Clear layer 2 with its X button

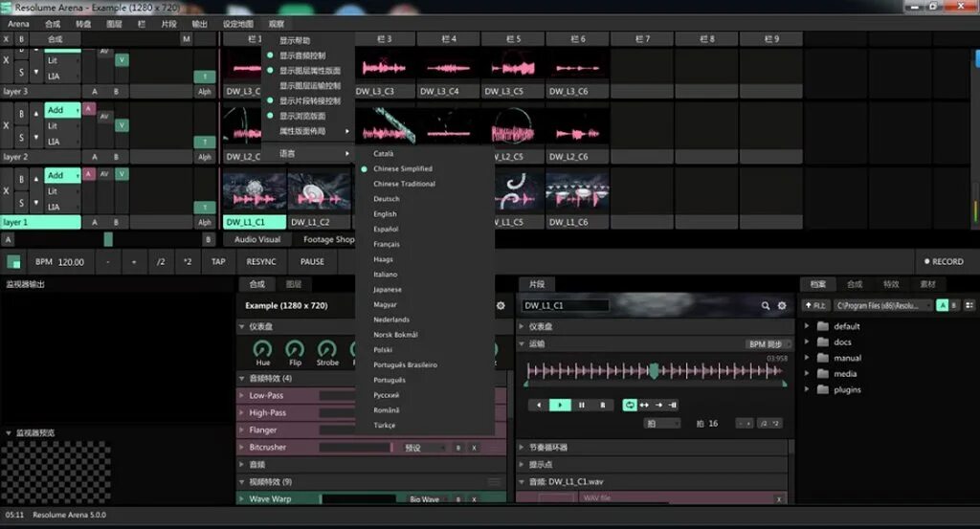(x=7, y=125)
